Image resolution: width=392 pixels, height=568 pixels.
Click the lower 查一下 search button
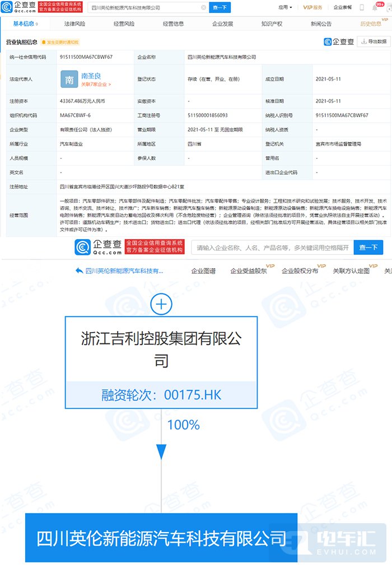click(x=368, y=248)
